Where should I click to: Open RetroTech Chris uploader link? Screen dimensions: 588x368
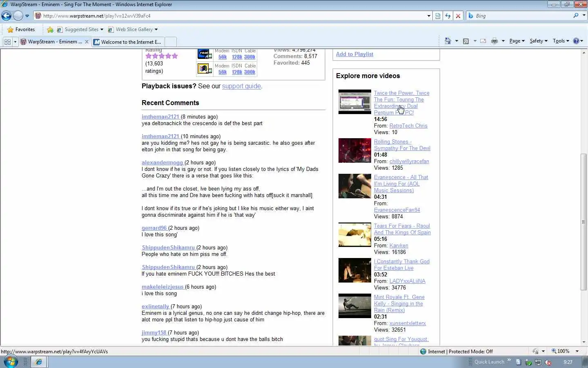coord(408,126)
